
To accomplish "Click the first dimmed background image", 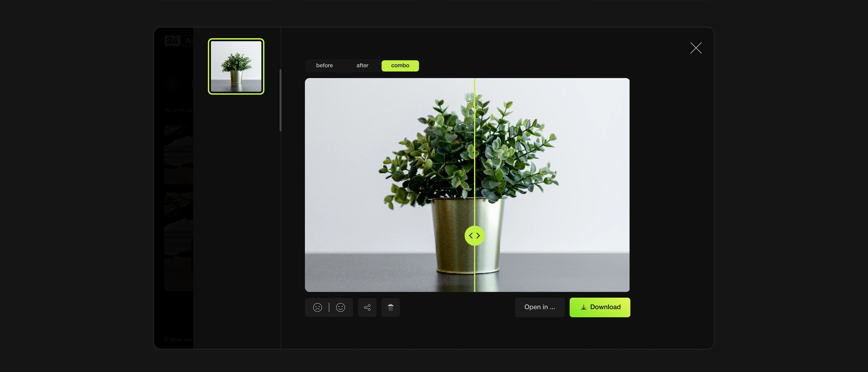I will [178, 154].
